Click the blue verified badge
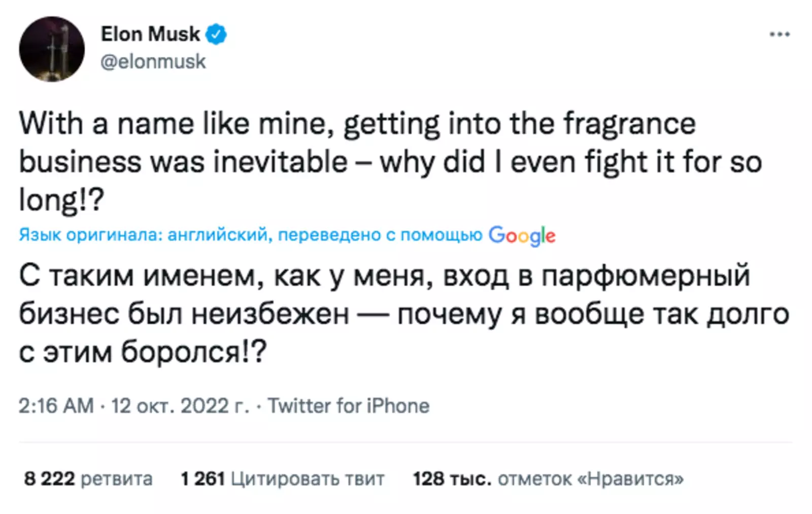This screenshot has width=812, height=514. click(x=216, y=35)
